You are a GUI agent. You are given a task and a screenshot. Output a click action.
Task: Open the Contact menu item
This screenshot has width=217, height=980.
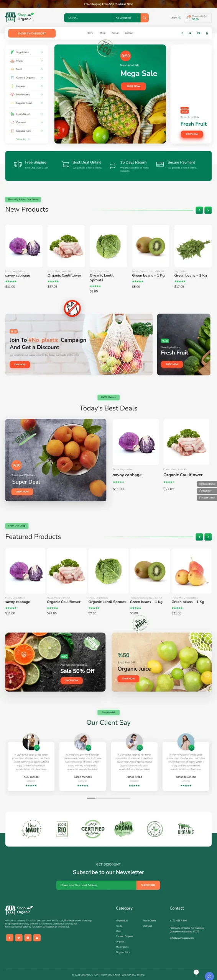point(129,33)
